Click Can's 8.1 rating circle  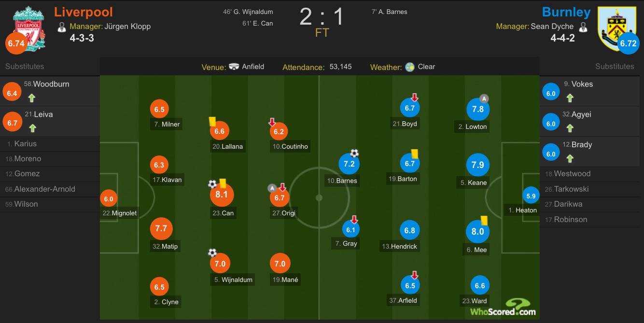[x=222, y=195]
